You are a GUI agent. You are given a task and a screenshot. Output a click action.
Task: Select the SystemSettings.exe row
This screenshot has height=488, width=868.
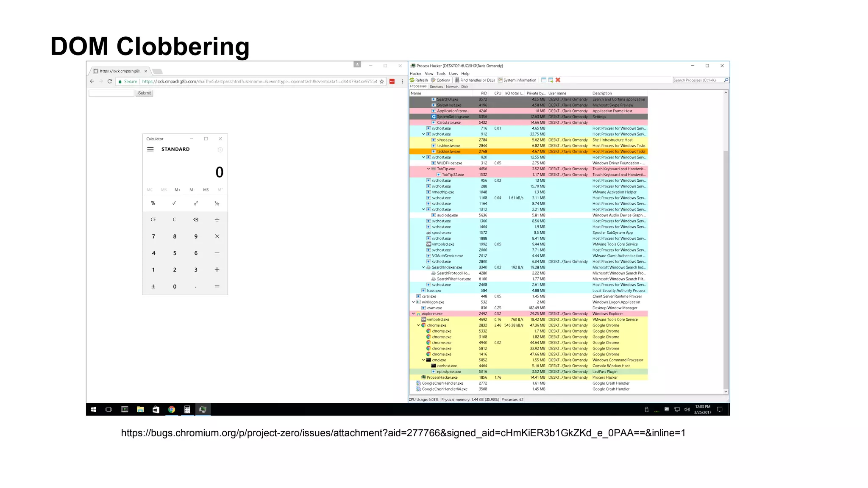tap(529, 116)
